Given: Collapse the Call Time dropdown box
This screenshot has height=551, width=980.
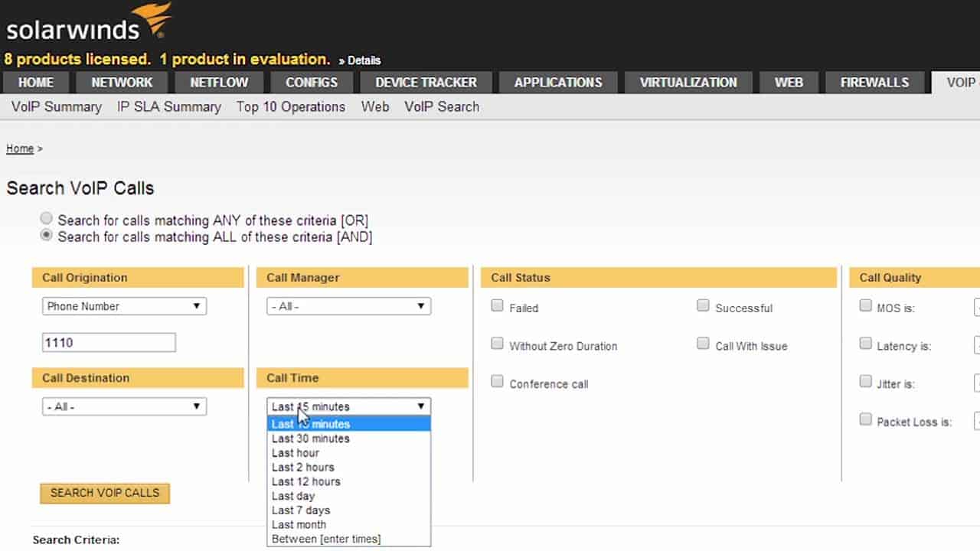Looking at the screenshot, I should (348, 406).
